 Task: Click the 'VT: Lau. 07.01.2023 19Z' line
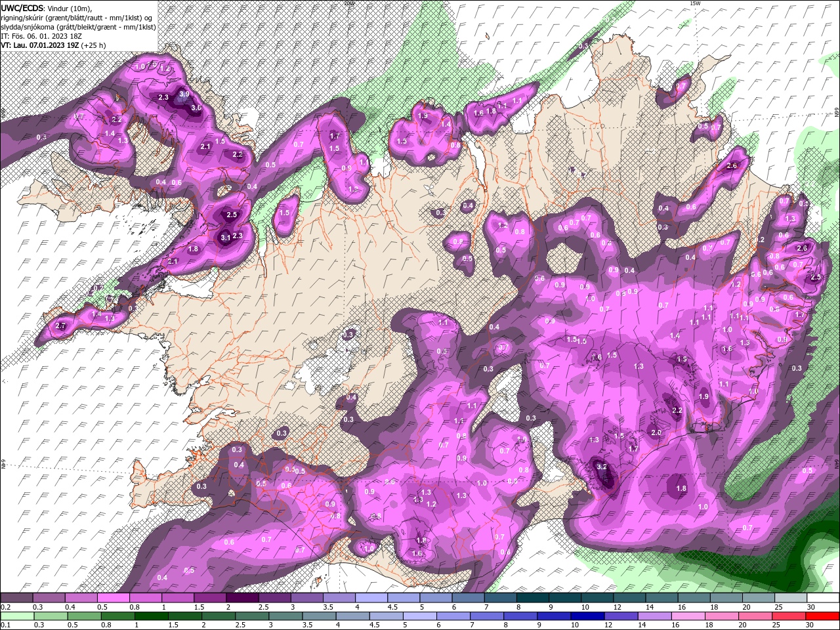click(x=40, y=45)
